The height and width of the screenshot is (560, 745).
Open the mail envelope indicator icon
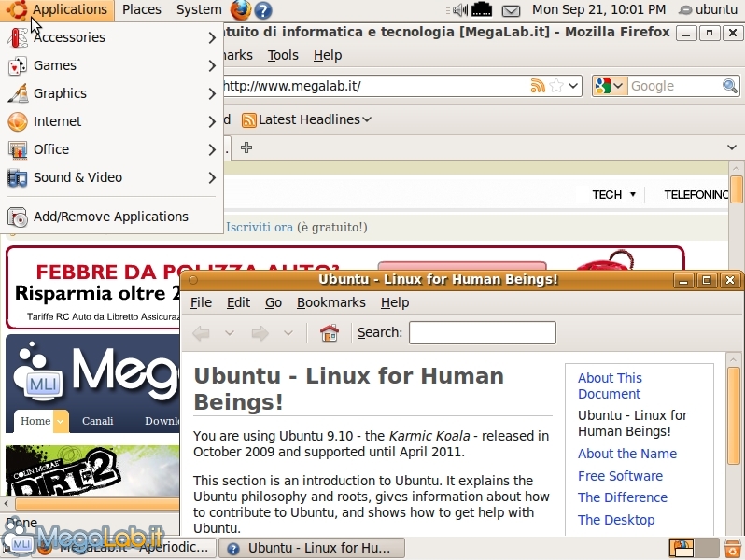(x=511, y=10)
